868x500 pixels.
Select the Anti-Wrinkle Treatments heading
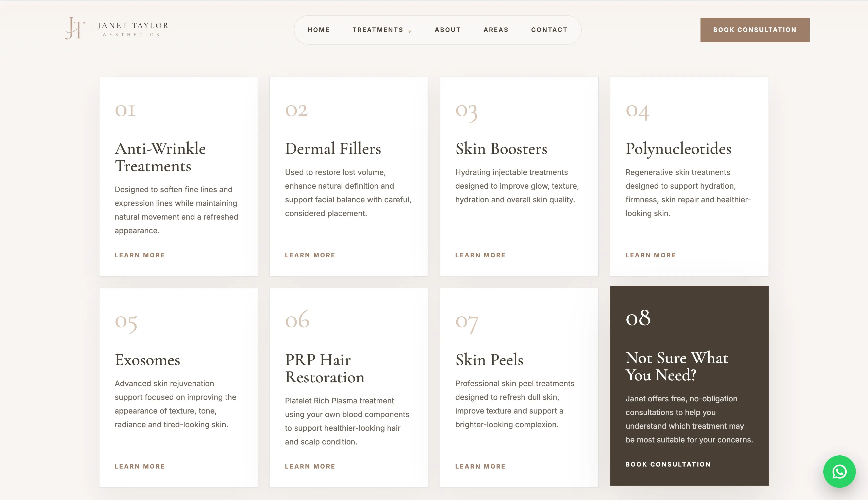tap(160, 157)
